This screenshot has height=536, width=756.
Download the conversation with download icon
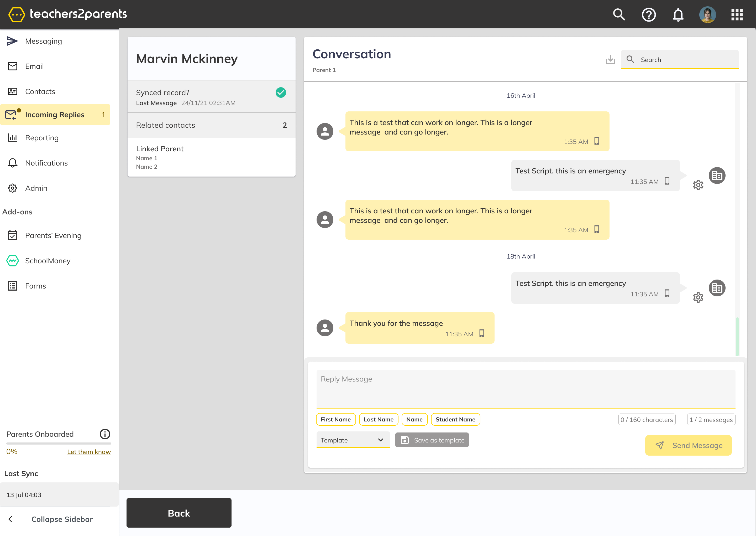[610, 59]
